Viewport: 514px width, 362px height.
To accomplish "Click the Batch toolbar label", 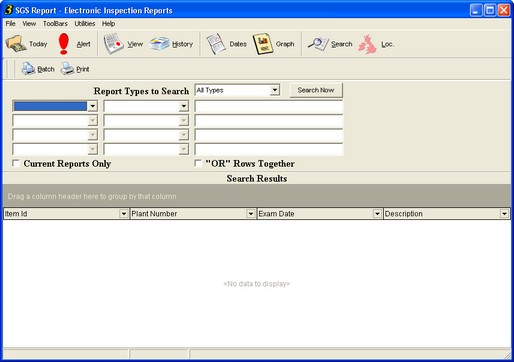I will point(46,69).
